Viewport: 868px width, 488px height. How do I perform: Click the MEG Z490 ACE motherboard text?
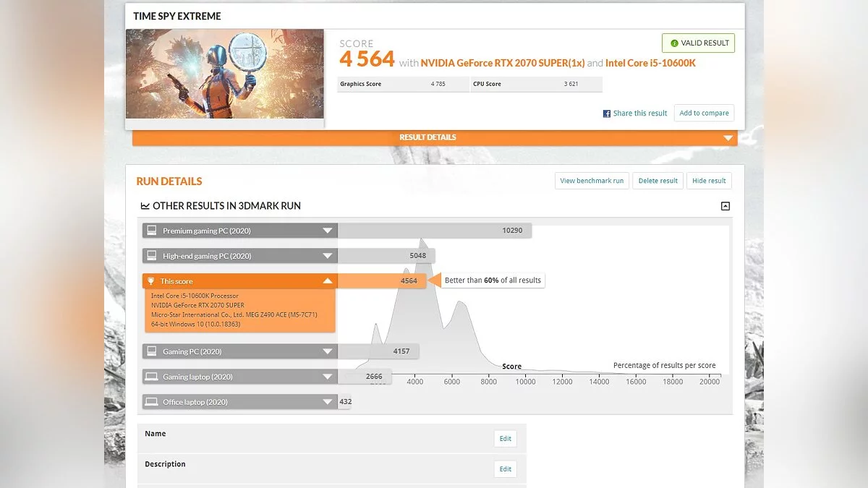tap(234, 314)
